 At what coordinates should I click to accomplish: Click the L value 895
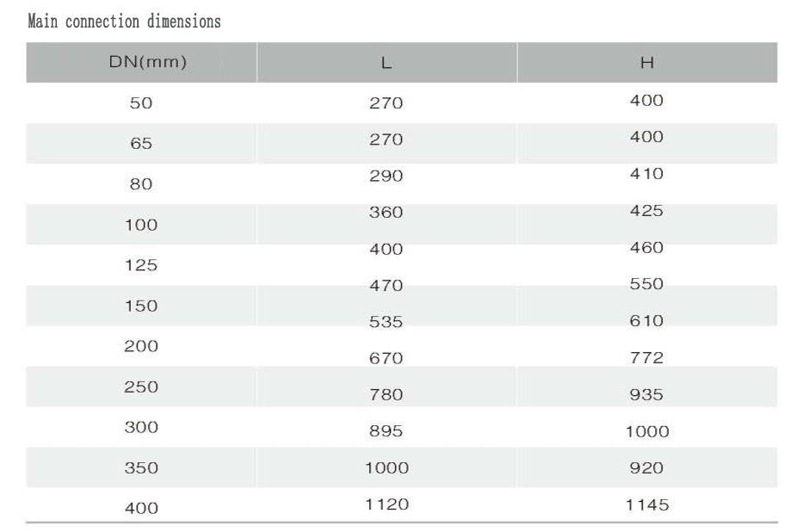[386, 431]
